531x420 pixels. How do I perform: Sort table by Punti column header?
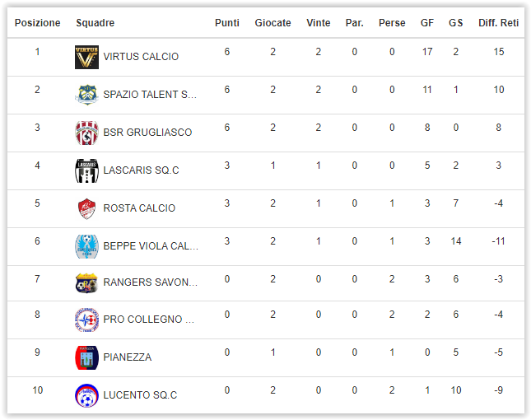(x=227, y=23)
